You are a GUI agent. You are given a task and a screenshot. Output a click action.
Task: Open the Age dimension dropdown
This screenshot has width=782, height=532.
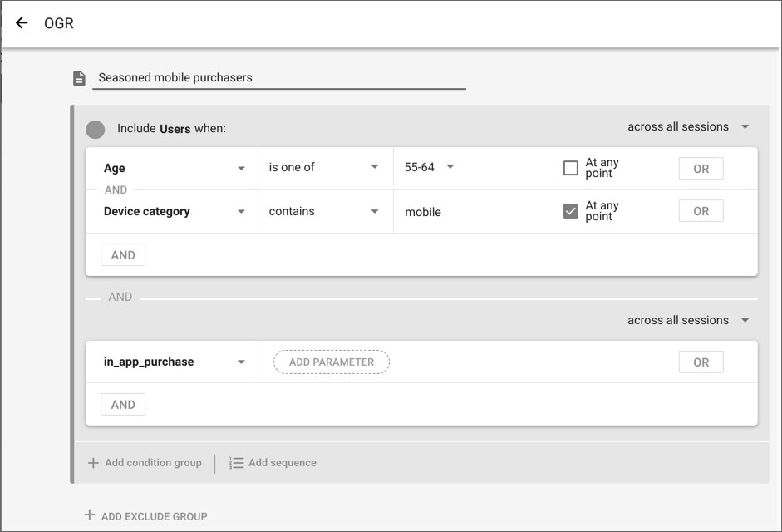[x=174, y=168]
